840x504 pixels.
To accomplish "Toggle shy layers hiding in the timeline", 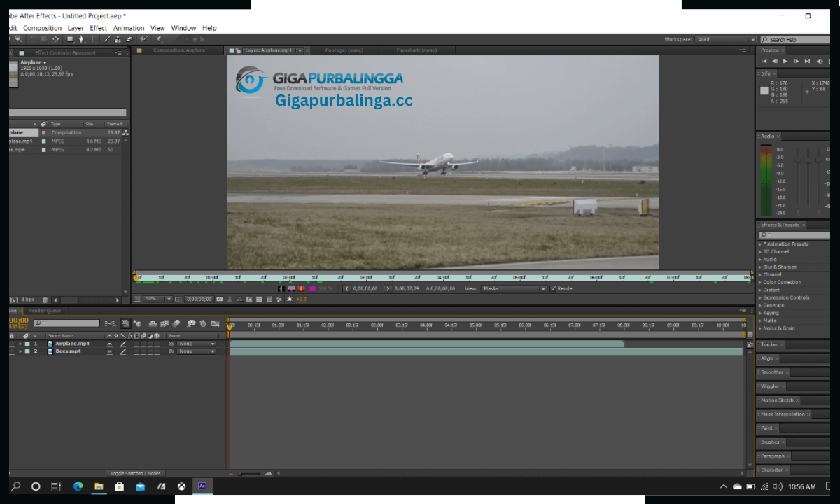I will click(153, 323).
